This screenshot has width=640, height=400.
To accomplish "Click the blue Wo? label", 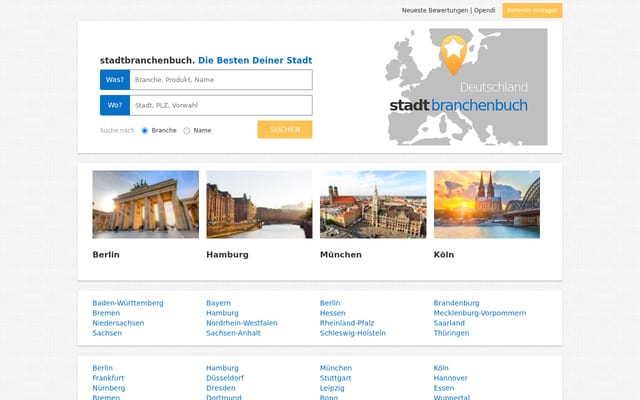I will click(115, 105).
